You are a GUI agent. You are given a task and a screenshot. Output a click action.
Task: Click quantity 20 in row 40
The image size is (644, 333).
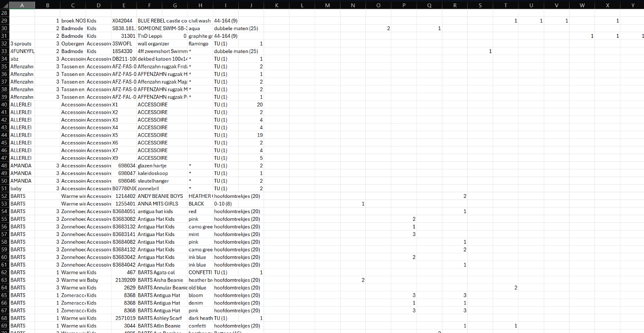(x=251, y=105)
